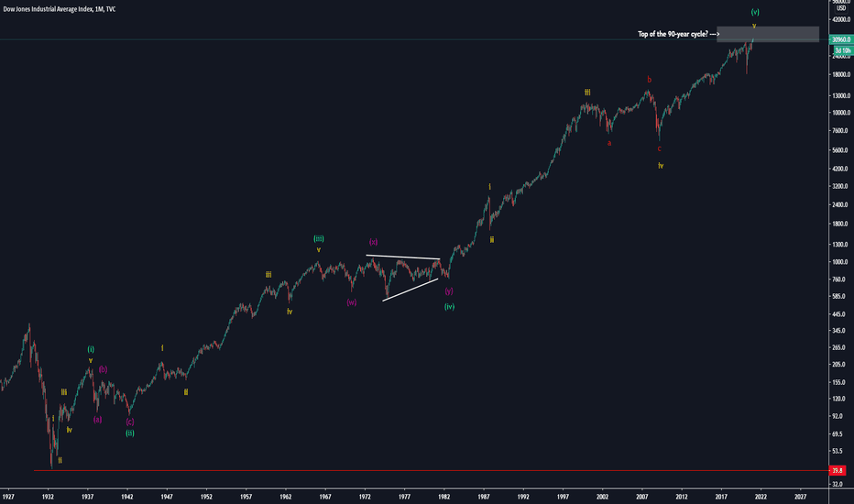
Task: Click the 1982 year on time axis
Action: pyautogui.click(x=443, y=497)
